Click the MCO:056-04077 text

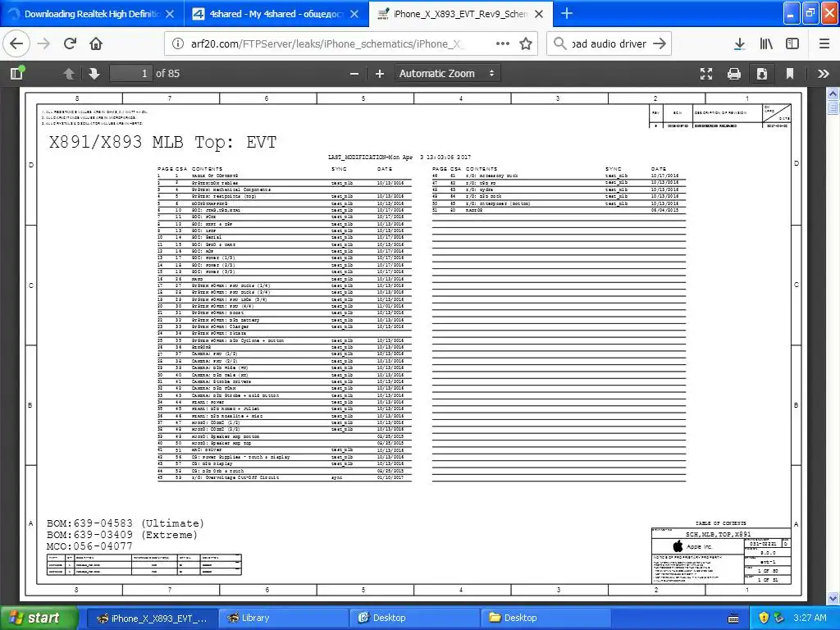pyautogui.click(x=89, y=546)
